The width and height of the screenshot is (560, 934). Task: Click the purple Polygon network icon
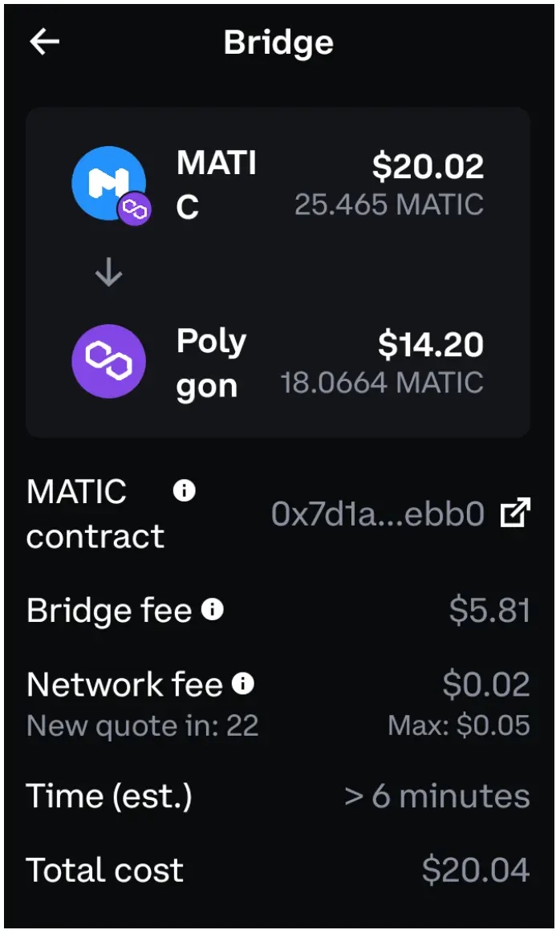[x=108, y=362]
